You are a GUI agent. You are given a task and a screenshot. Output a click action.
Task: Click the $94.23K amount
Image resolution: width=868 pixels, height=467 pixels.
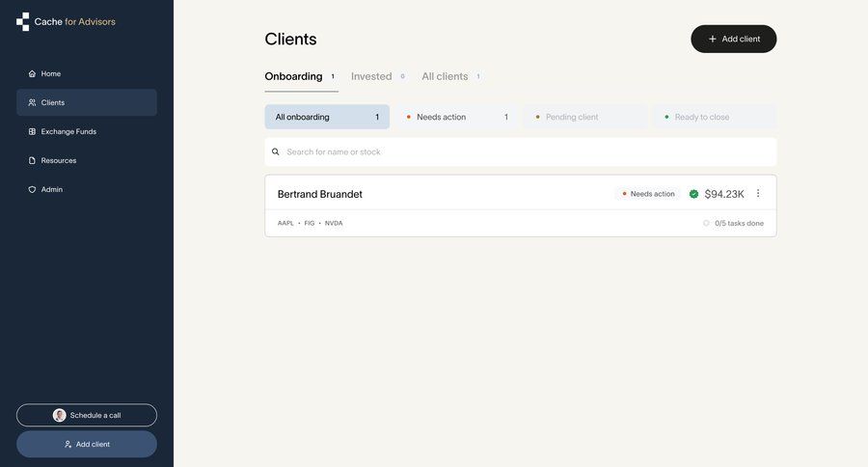pos(724,194)
